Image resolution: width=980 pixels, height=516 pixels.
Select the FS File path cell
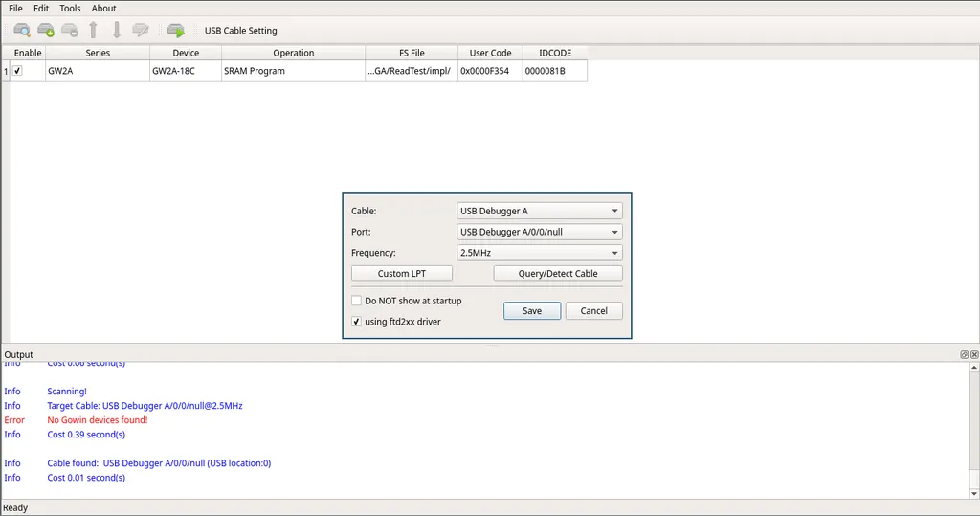pyautogui.click(x=412, y=71)
